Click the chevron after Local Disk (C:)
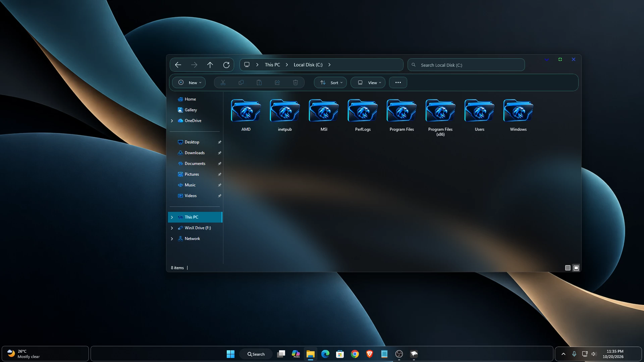Screen dimensions: 644x362 pyautogui.click(x=329, y=65)
